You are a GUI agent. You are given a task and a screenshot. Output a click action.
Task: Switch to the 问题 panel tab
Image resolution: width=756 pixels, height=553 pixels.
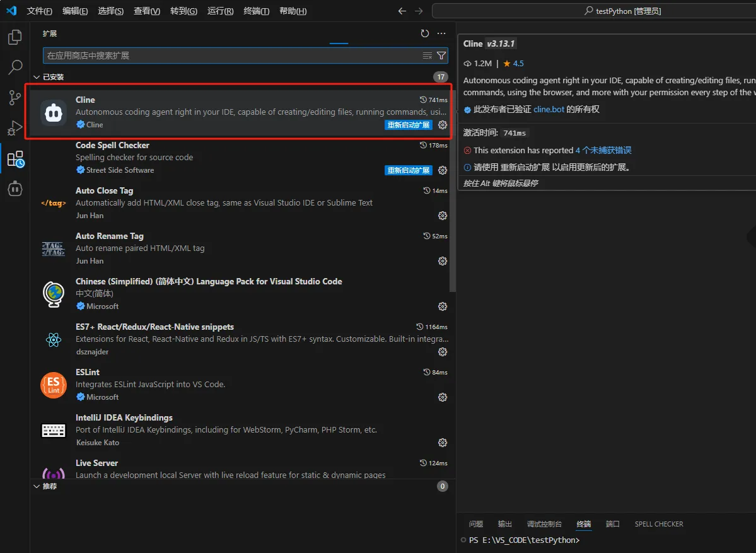tap(476, 524)
